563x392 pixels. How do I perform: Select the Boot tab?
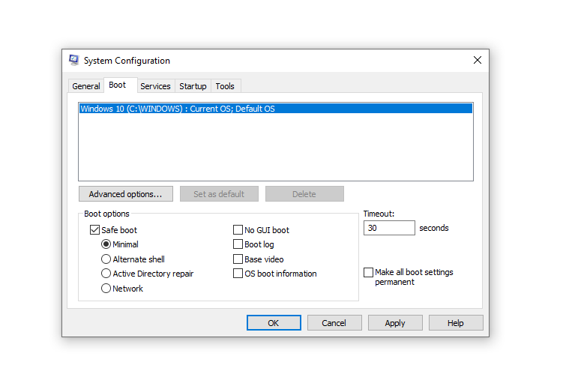120,85
